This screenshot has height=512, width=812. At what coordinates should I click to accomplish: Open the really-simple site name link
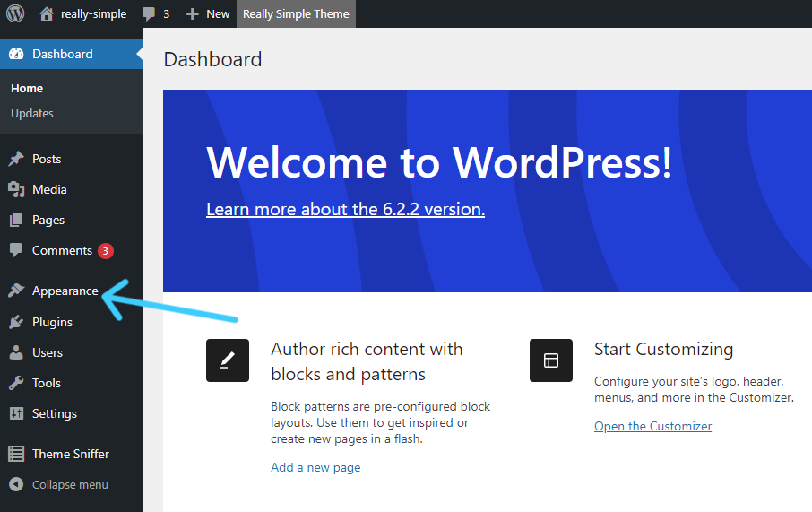click(94, 14)
